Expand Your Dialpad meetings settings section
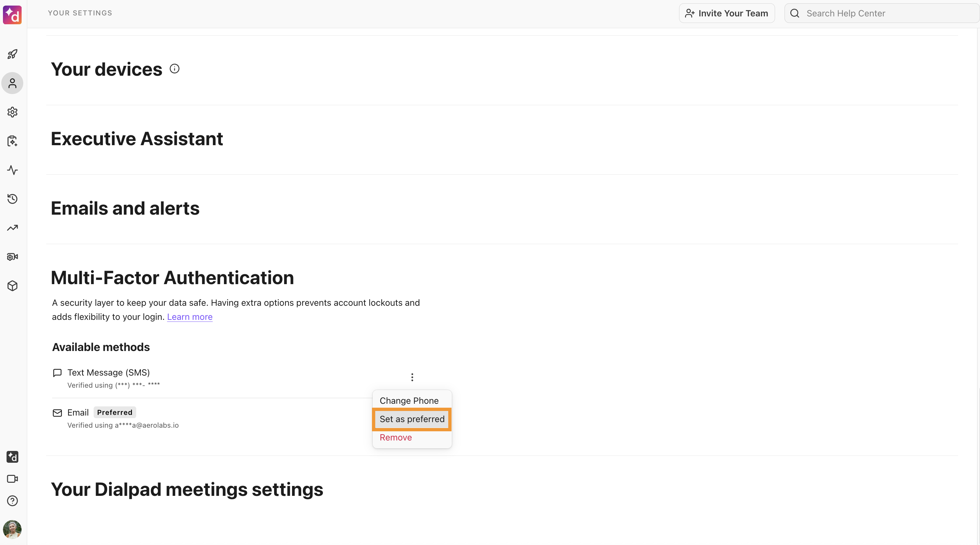Screen dimensions: 980x545 187,489
